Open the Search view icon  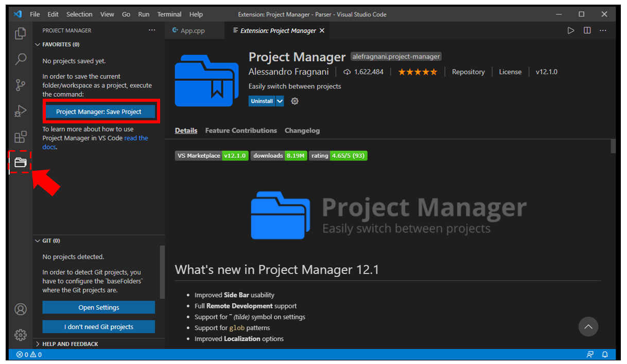20,59
